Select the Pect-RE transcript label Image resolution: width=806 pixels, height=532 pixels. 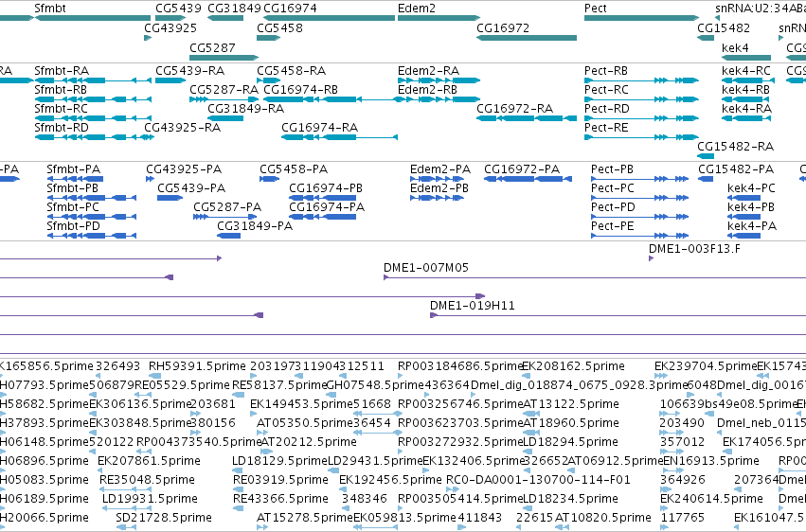tap(606, 128)
